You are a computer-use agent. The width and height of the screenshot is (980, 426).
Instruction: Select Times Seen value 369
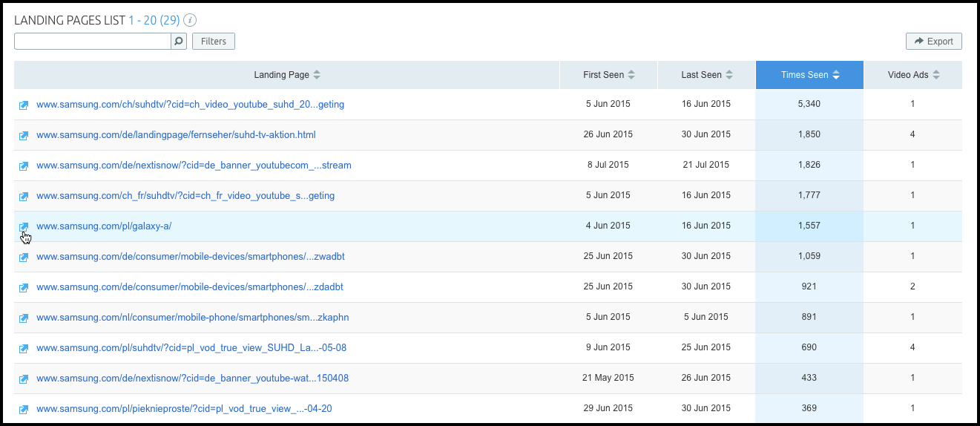809,408
